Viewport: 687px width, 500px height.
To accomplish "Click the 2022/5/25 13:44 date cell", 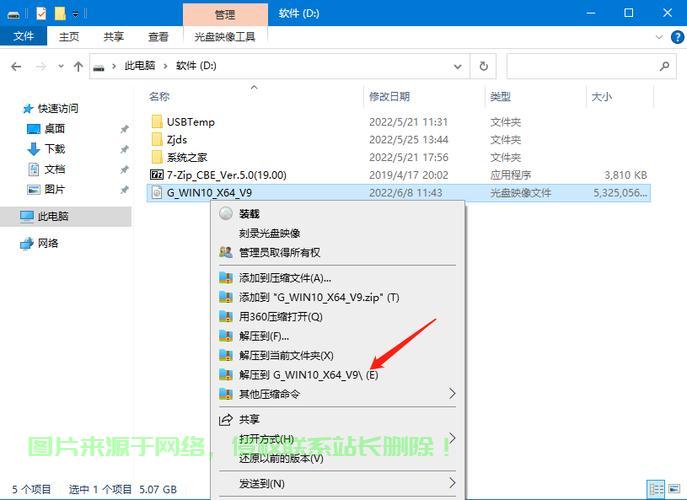I will [409, 140].
